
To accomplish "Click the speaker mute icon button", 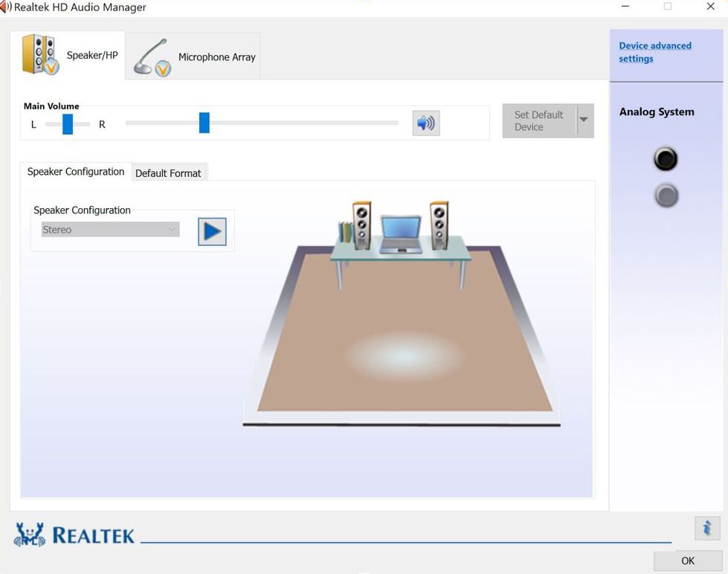I will [x=425, y=123].
